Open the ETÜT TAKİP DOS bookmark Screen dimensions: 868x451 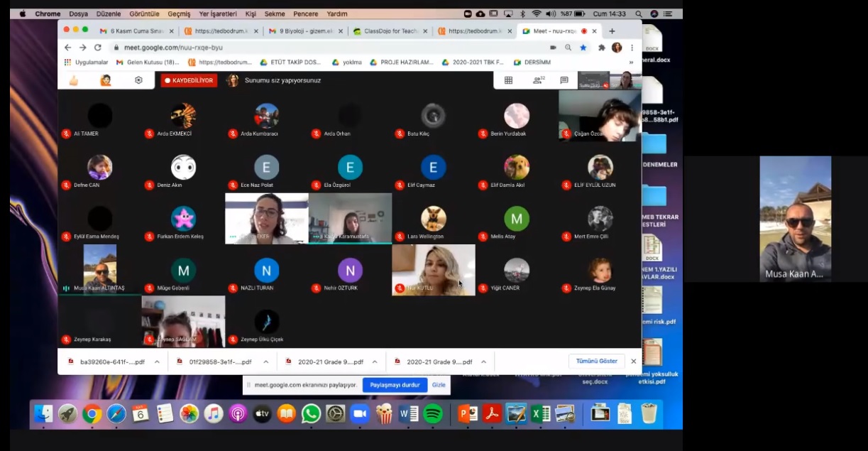pos(291,63)
